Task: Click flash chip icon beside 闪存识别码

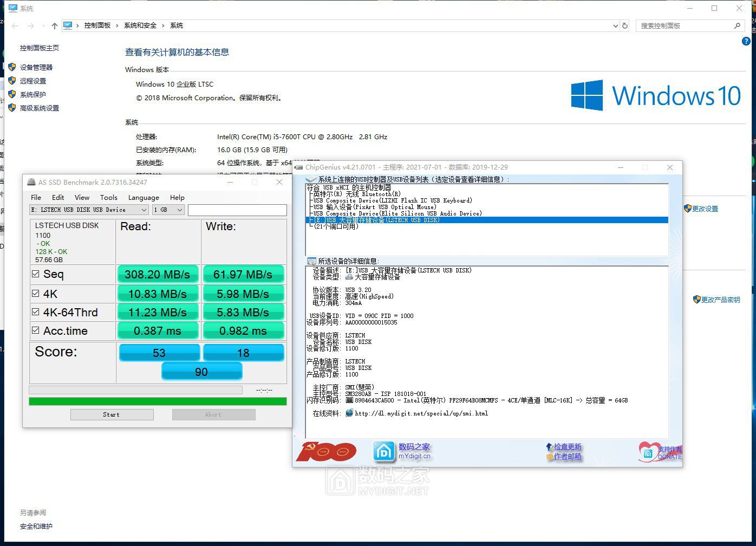Action: pos(349,400)
